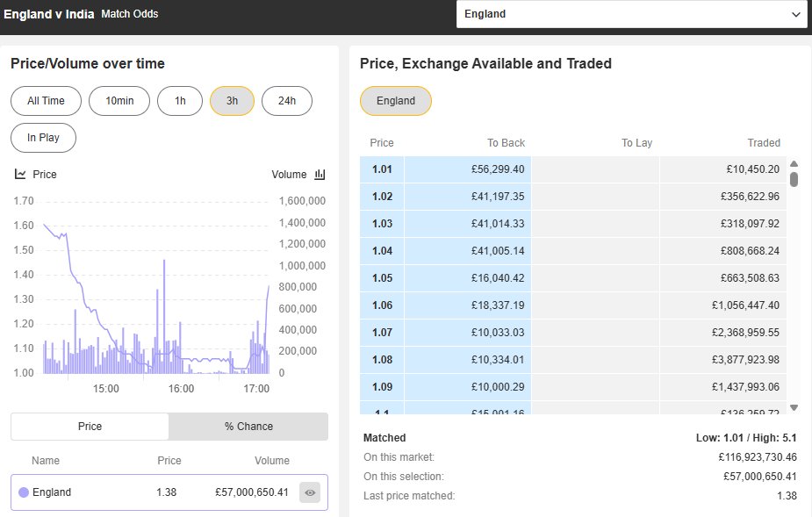The width and height of the screenshot is (812, 517).
Task: Click the Last price matched label
Action: click(409, 496)
